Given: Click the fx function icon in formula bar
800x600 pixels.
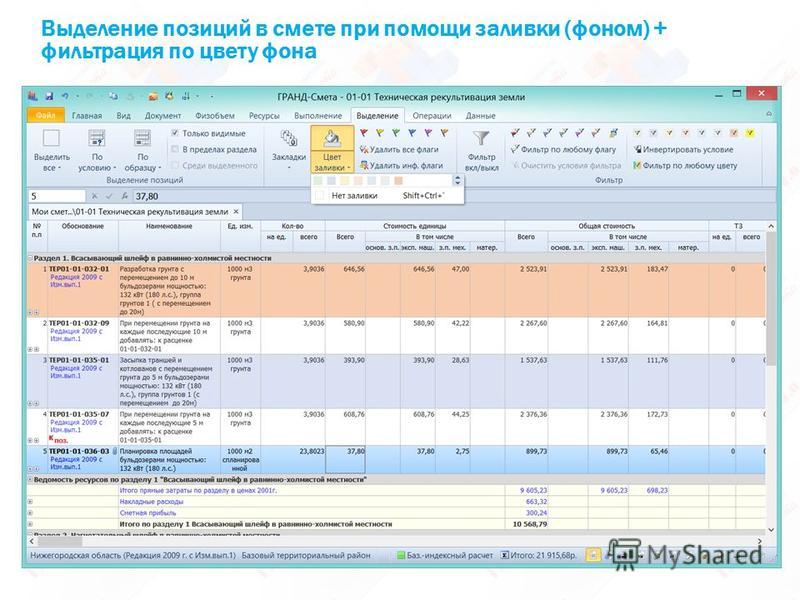Looking at the screenshot, I should [124, 196].
